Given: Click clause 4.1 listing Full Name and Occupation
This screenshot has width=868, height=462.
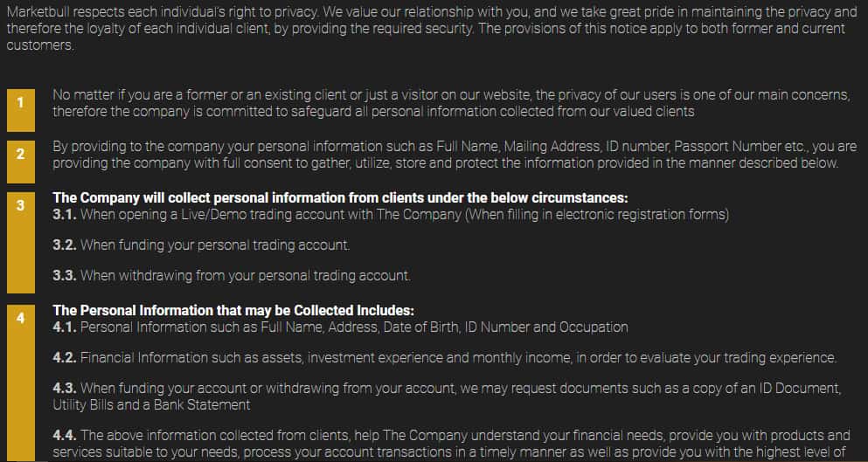Looking at the screenshot, I should (x=354, y=327).
